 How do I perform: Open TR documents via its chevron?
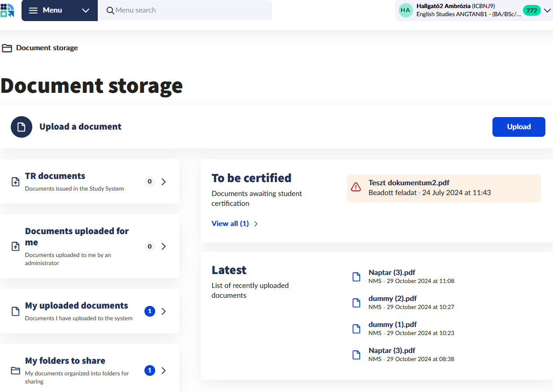164,182
